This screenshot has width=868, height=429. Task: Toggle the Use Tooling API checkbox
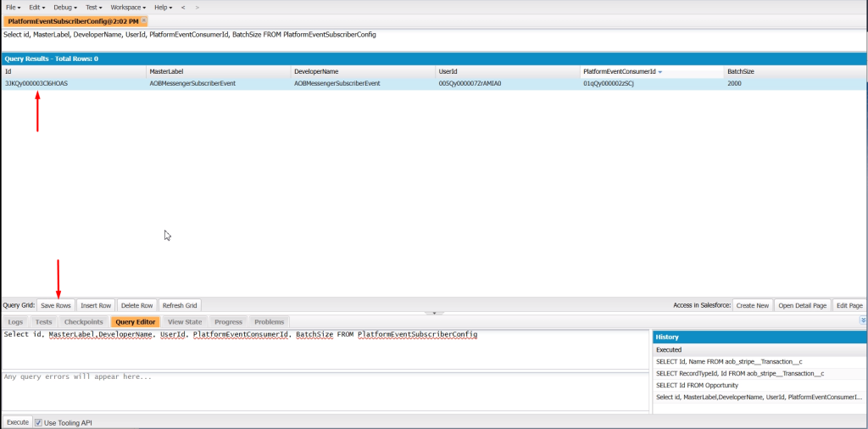(x=38, y=422)
